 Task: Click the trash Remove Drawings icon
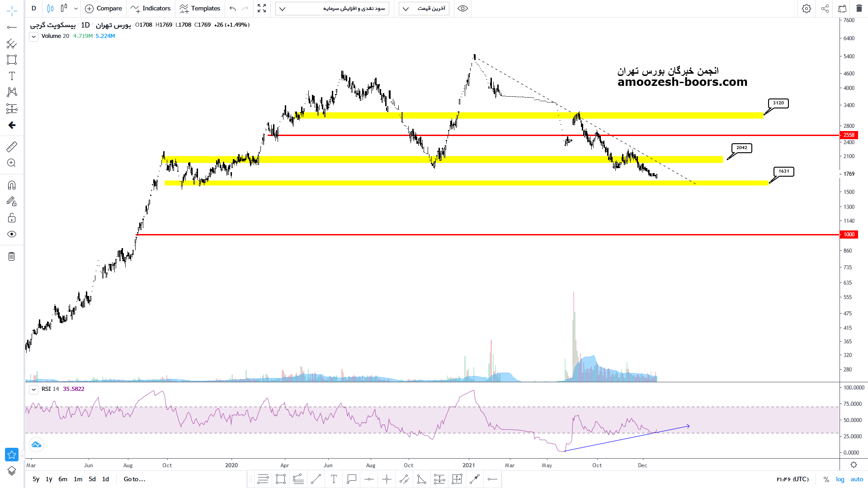(x=12, y=257)
